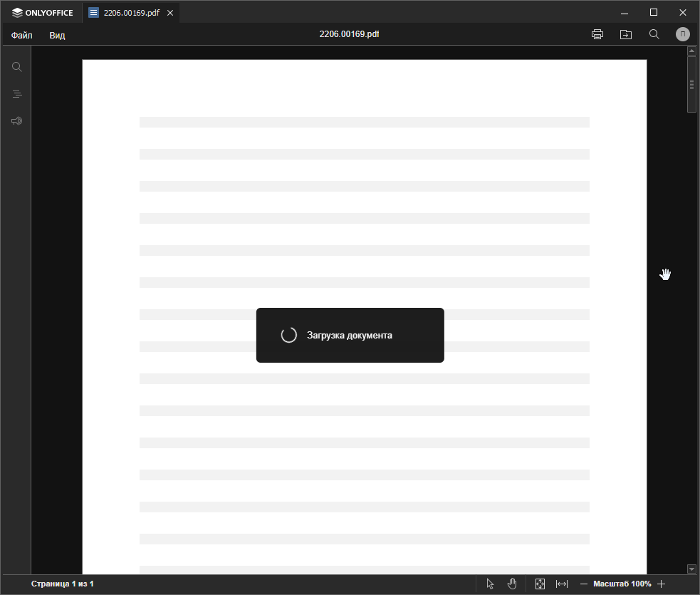
Task: Click the user profile avatar button
Action: click(682, 33)
